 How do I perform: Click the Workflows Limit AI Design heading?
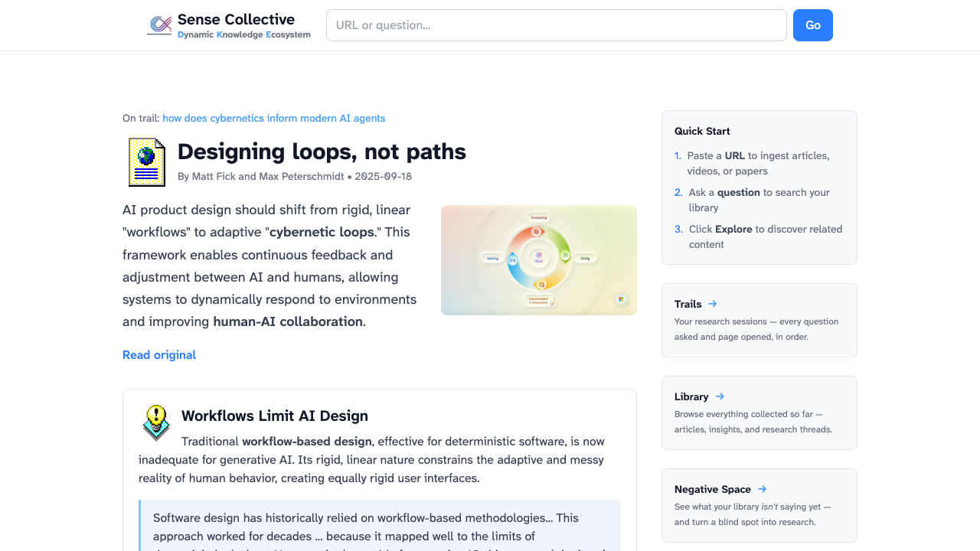[275, 416]
